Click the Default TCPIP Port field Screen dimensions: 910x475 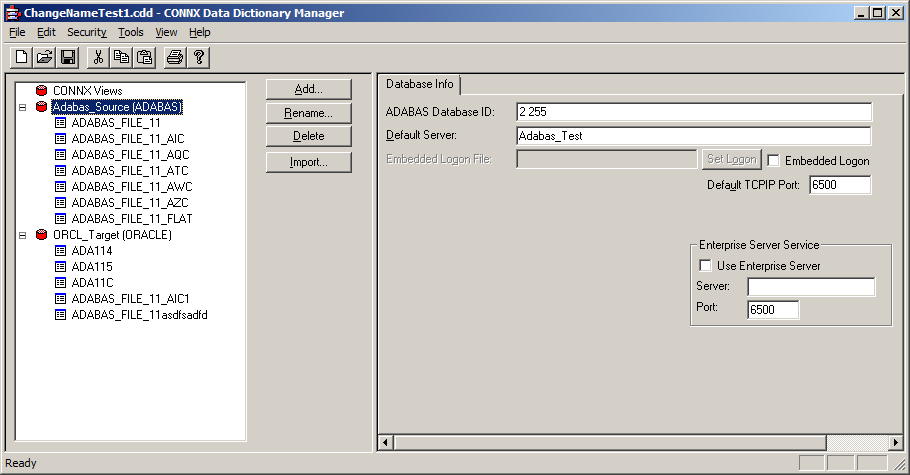pos(840,185)
